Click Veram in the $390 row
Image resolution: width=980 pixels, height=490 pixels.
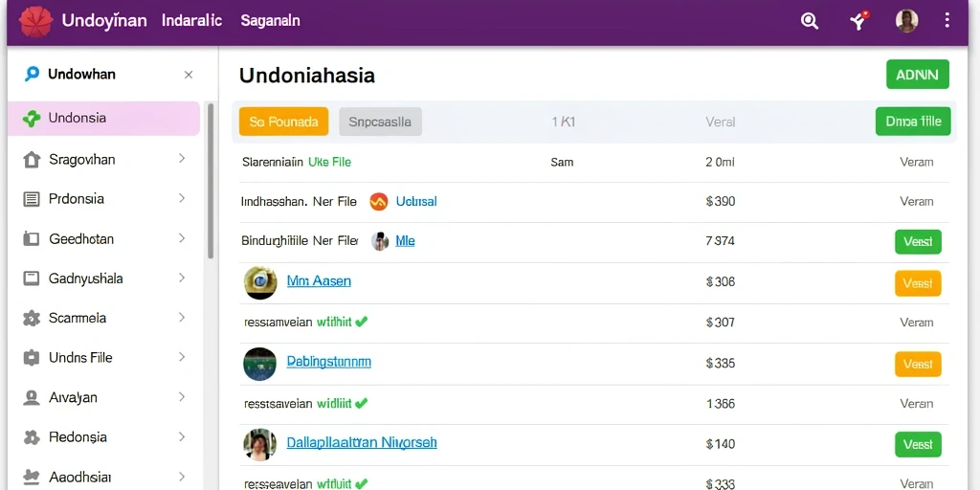tap(916, 201)
